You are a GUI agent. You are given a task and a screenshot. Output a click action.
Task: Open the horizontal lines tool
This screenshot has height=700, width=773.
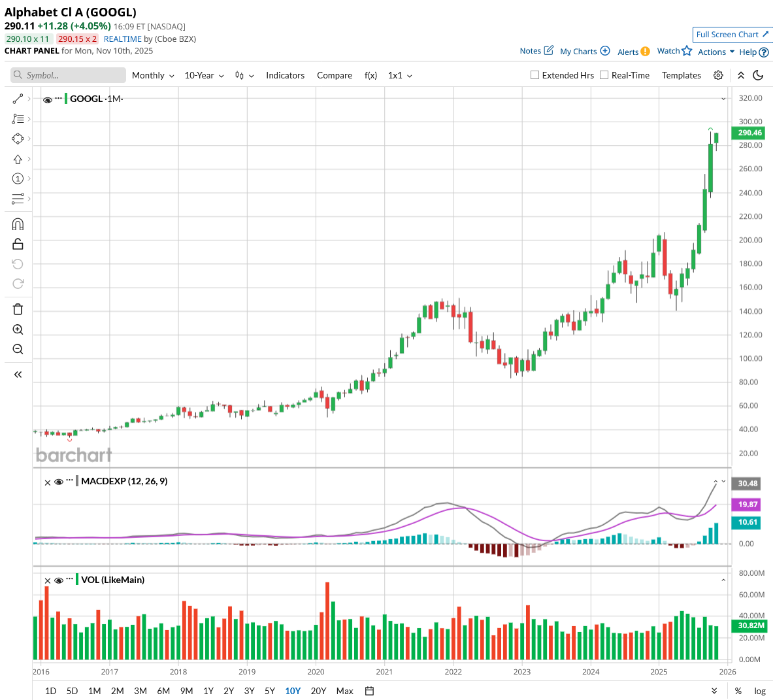(x=18, y=199)
